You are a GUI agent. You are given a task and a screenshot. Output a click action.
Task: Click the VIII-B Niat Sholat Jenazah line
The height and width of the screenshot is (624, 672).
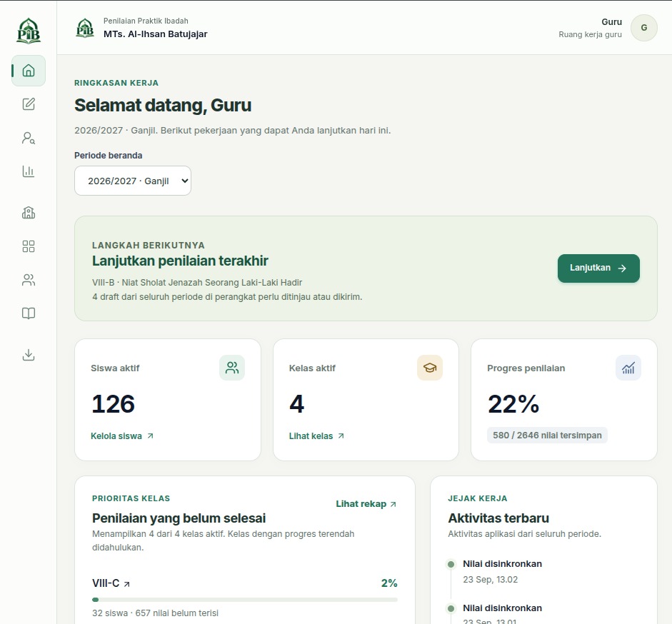tap(197, 283)
